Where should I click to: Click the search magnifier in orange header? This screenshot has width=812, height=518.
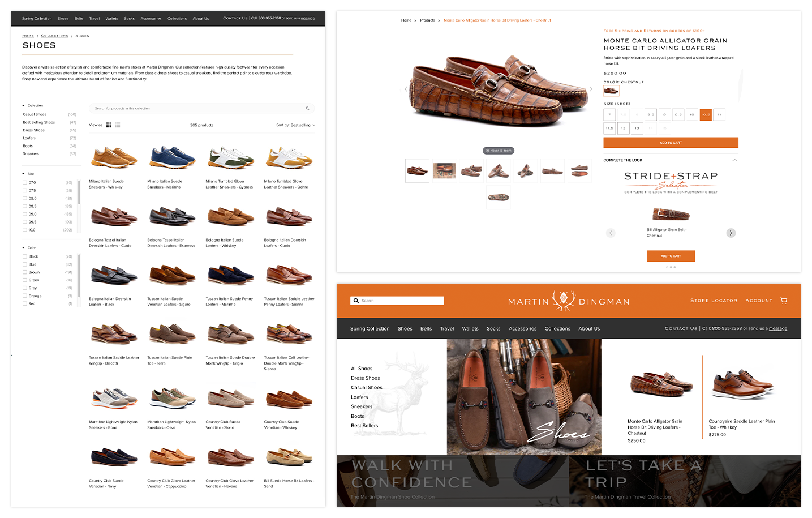tap(356, 301)
